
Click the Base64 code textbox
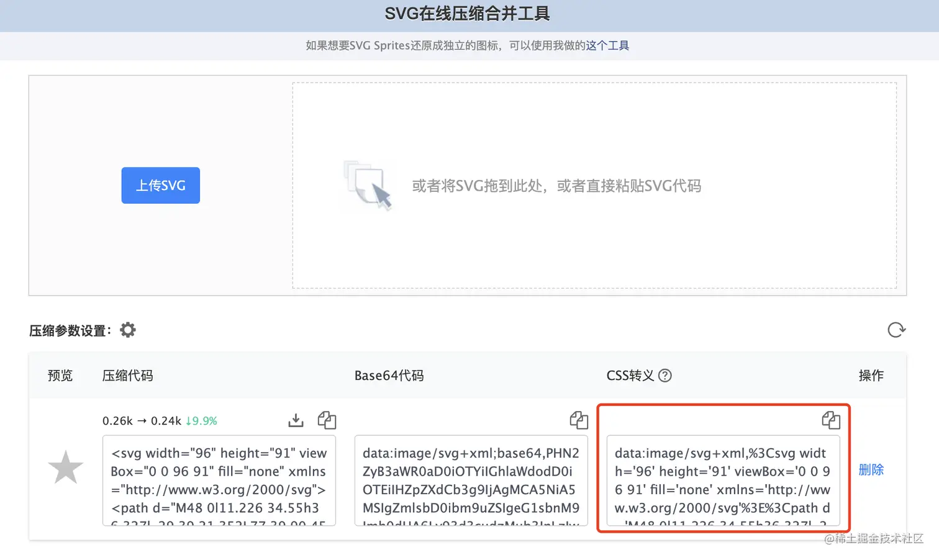tap(471, 481)
